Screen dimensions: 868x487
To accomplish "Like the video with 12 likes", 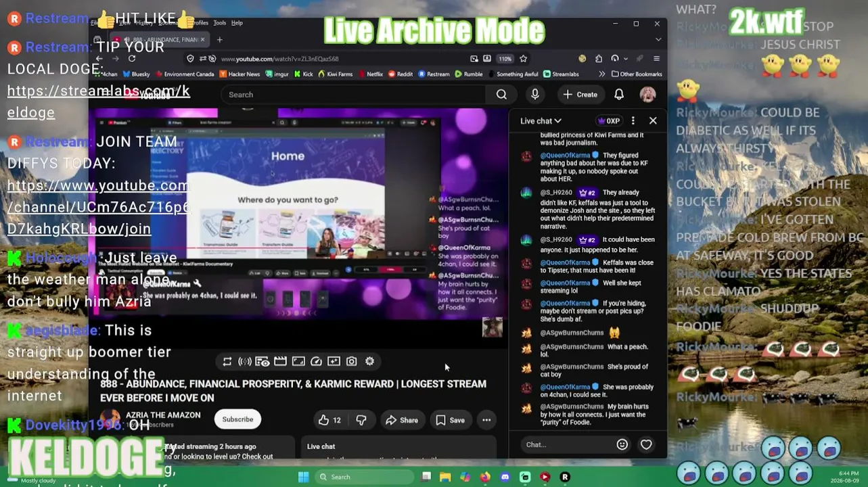I will tap(329, 420).
